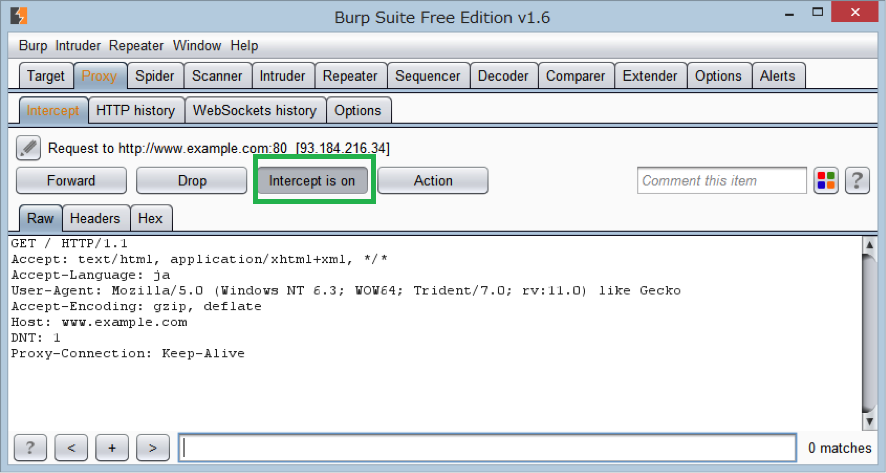
Task: Click the Accept-Encoding: gzip, deflate line
Action: tap(136, 306)
